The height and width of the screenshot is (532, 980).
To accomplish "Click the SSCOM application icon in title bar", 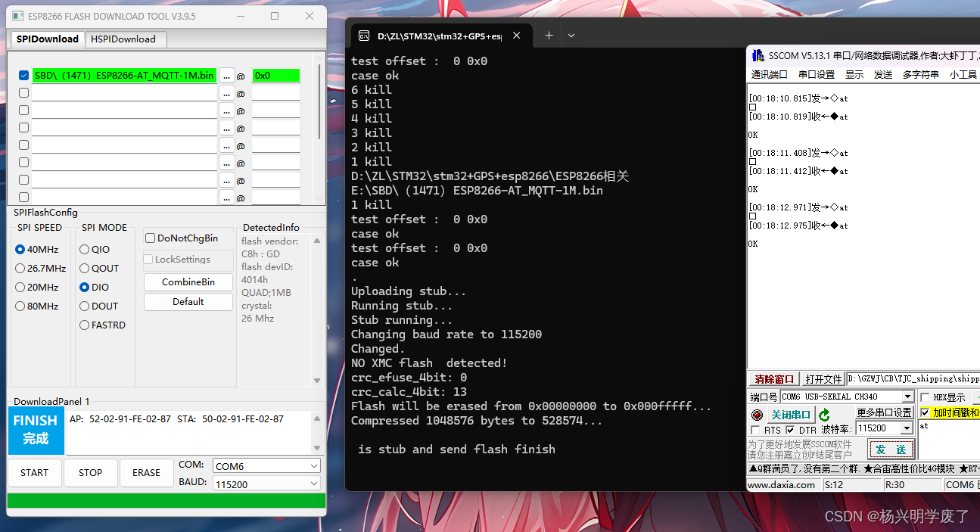I will coord(759,55).
